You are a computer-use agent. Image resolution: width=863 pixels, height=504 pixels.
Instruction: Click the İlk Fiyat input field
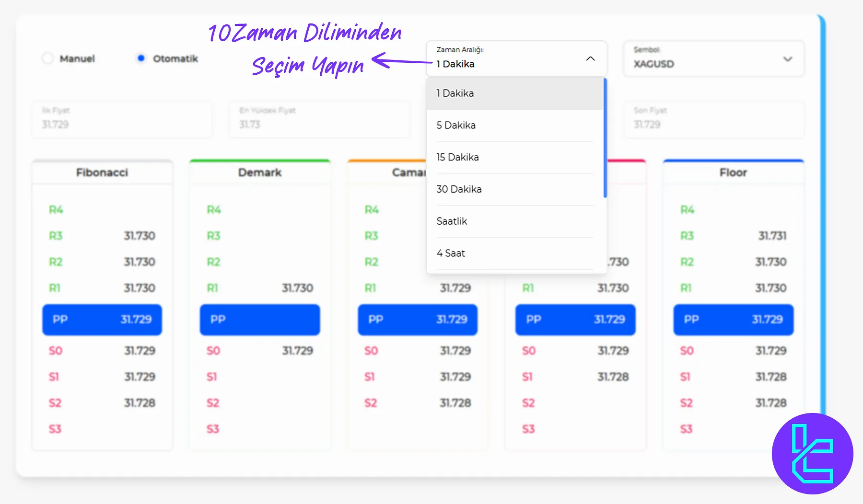coord(122,120)
